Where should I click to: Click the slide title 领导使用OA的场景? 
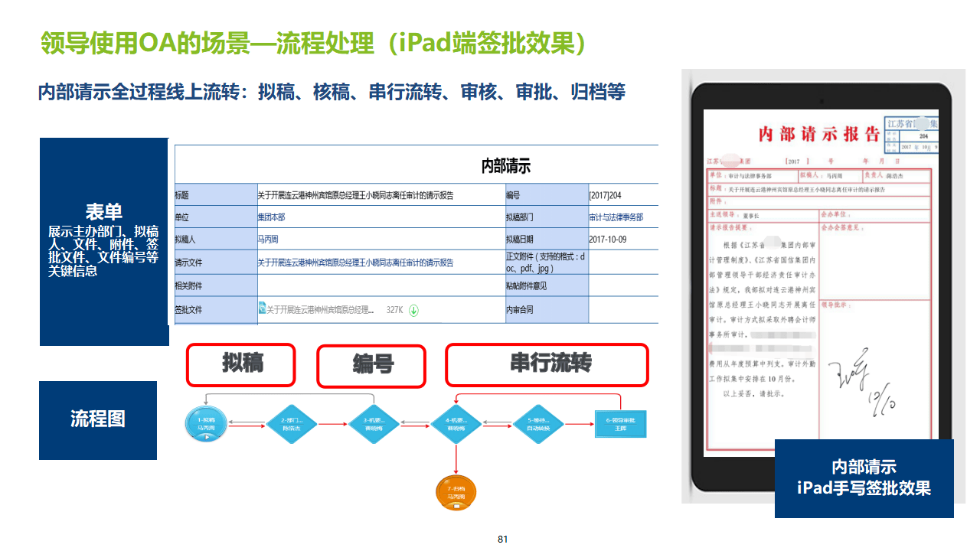pyautogui.click(x=314, y=44)
